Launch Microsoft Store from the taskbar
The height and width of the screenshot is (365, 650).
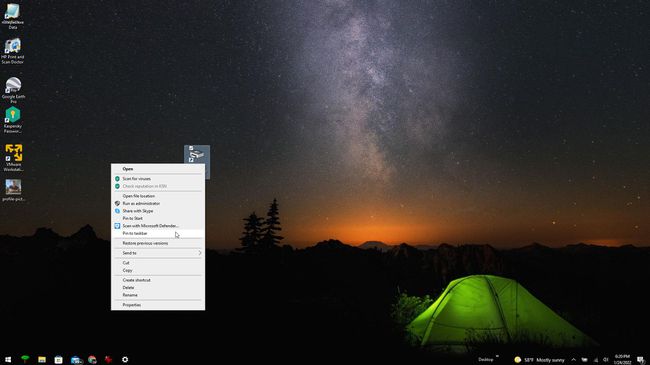coord(58,360)
